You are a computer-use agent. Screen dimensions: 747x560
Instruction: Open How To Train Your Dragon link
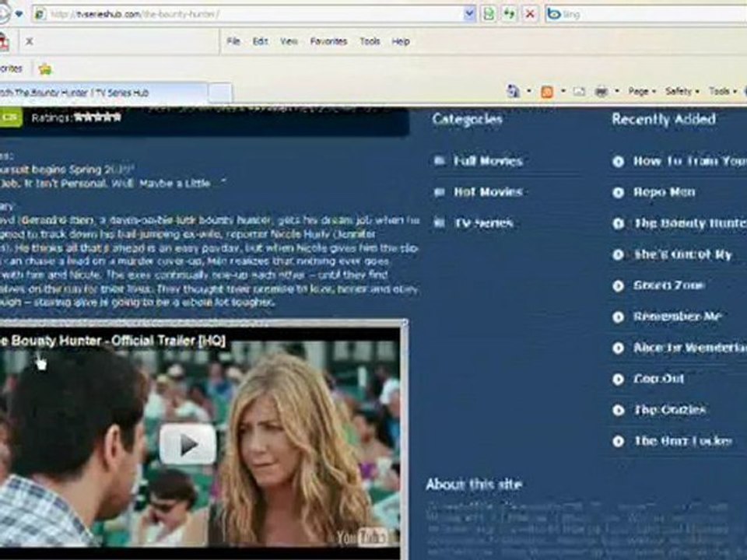(x=690, y=162)
